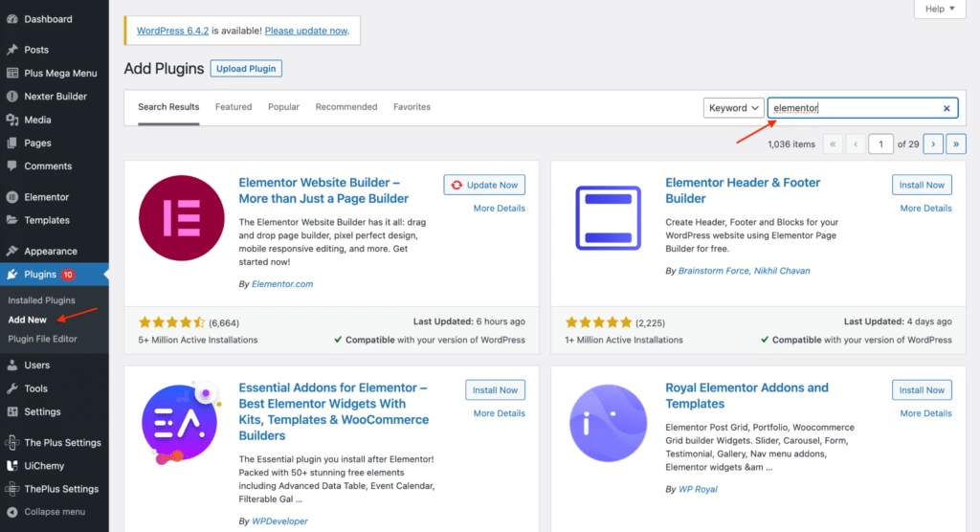Click the Dashboard icon in sidebar
The height and width of the screenshot is (532, 980).
click(11, 19)
